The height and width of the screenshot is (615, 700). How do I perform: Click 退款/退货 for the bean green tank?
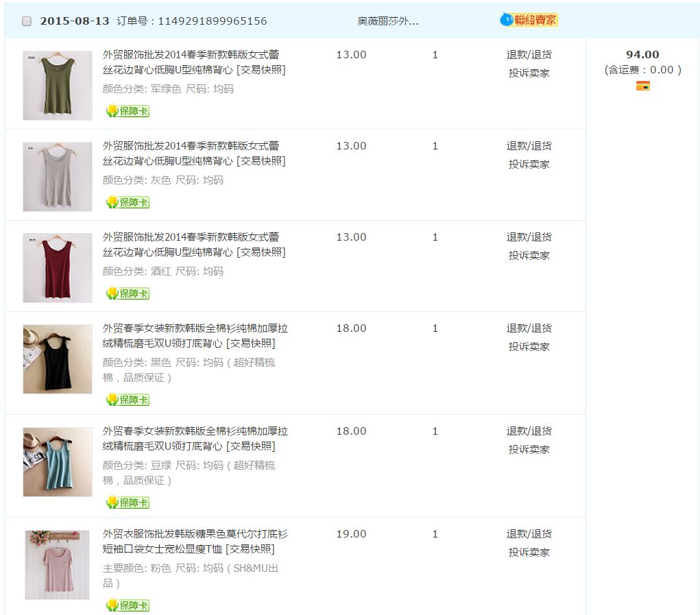click(x=529, y=431)
